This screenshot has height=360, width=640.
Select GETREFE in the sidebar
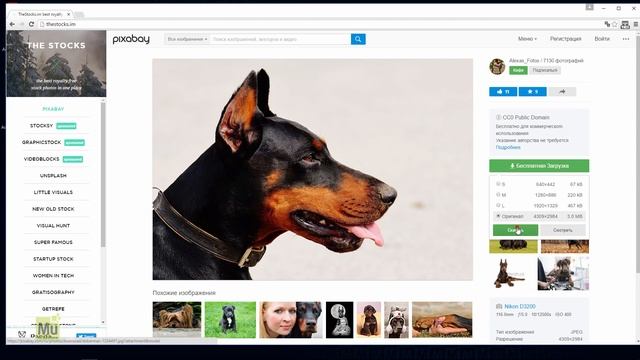coord(53,309)
